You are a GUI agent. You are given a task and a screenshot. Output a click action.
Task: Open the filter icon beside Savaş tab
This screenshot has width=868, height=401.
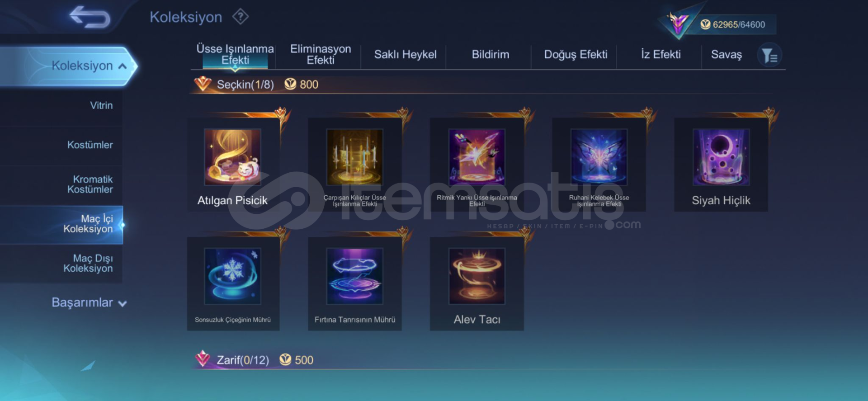tap(769, 56)
